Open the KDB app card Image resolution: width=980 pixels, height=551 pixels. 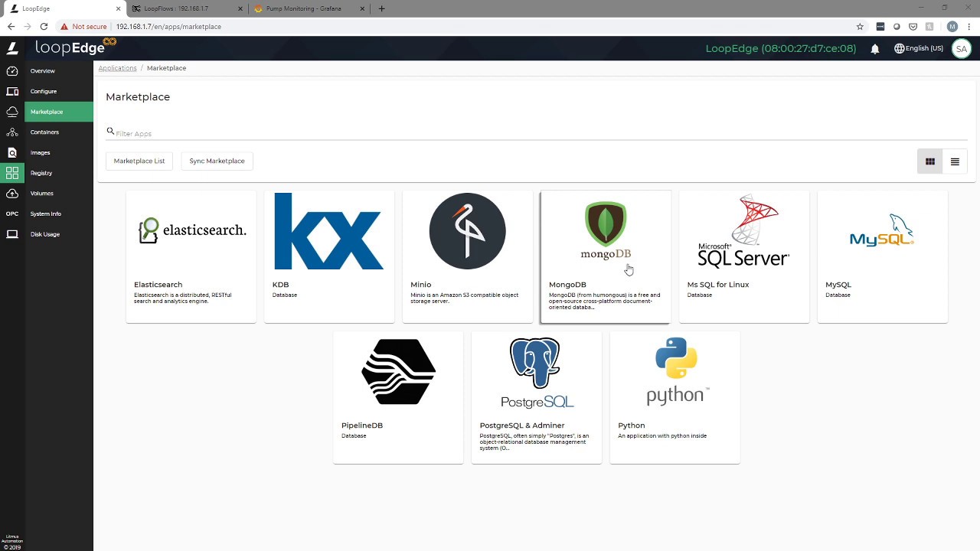(x=329, y=257)
